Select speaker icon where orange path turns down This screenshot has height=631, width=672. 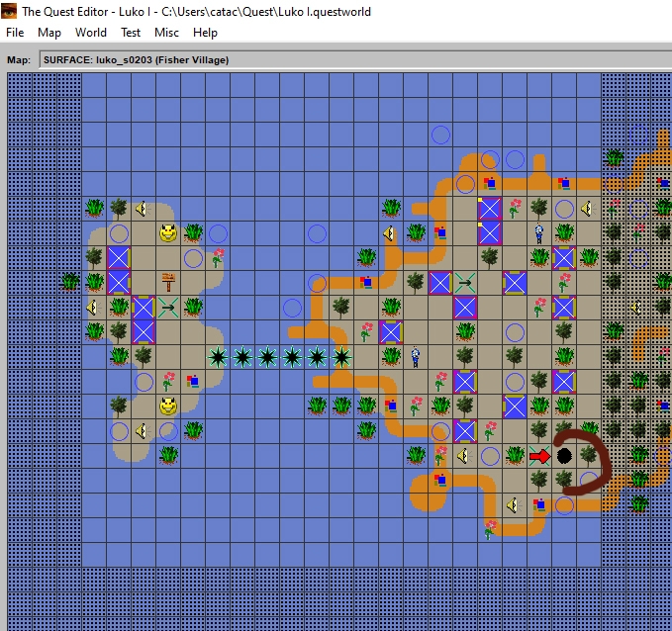389,233
